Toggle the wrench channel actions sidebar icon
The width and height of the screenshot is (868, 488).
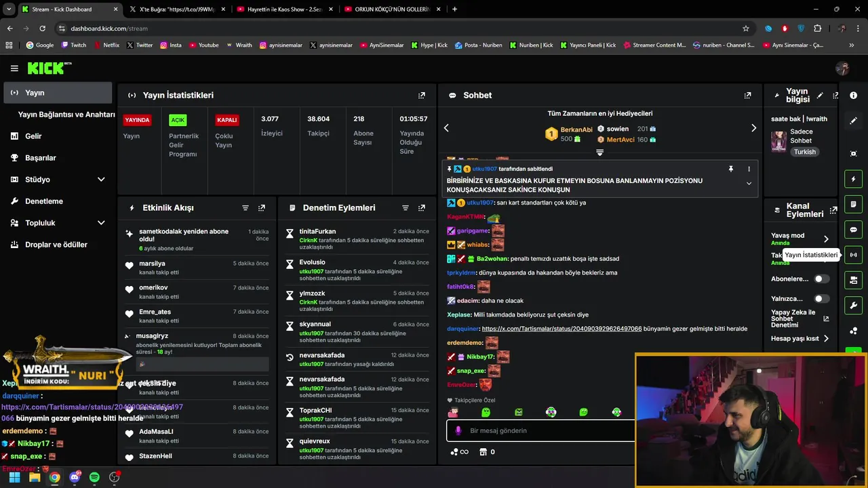854,305
